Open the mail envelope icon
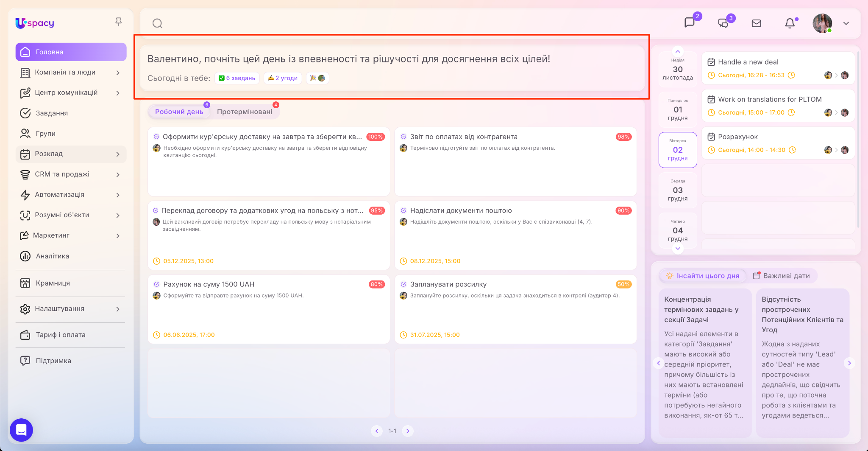This screenshot has width=868, height=451. [x=756, y=23]
